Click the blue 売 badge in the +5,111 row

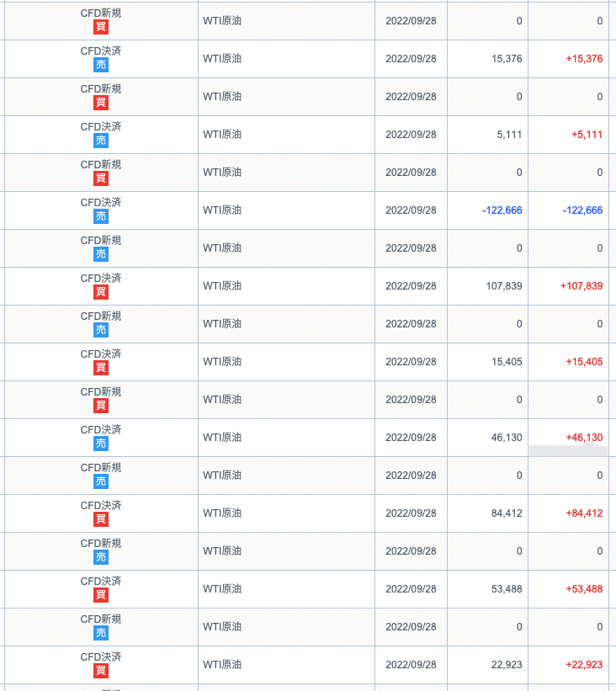coord(101,141)
